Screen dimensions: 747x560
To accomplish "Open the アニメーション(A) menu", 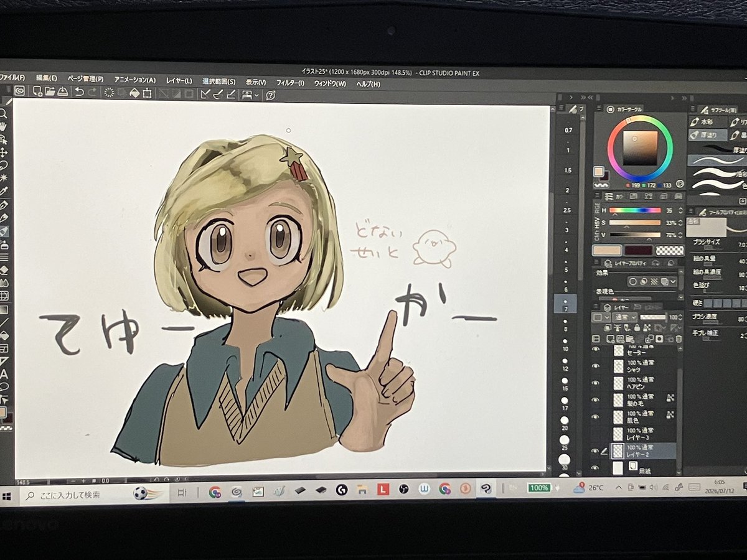I will 134,80.
